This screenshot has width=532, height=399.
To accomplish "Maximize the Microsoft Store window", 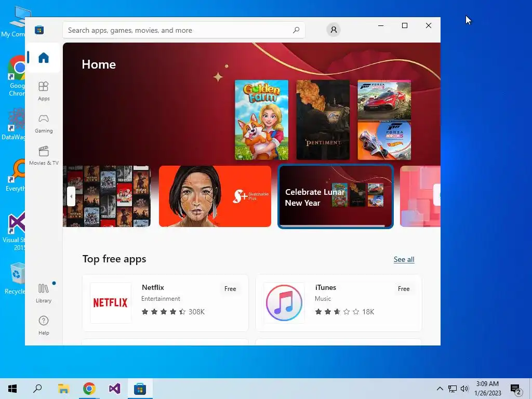I will (404, 25).
